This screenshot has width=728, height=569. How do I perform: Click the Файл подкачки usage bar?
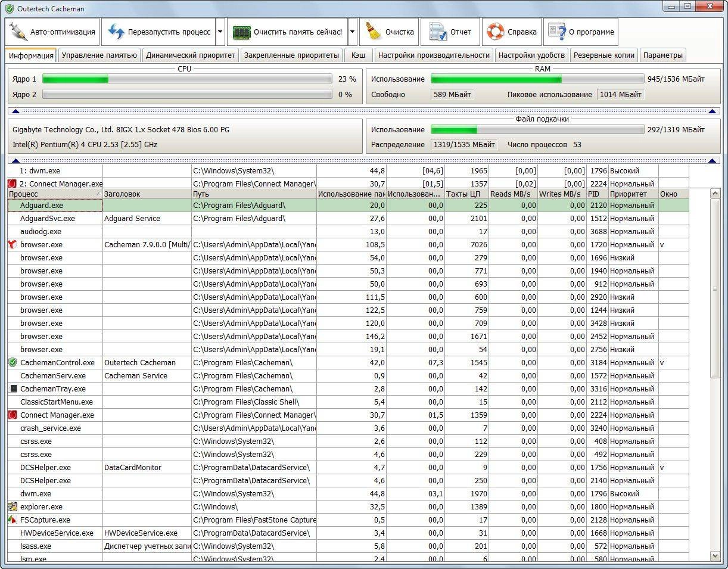[x=537, y=129]
